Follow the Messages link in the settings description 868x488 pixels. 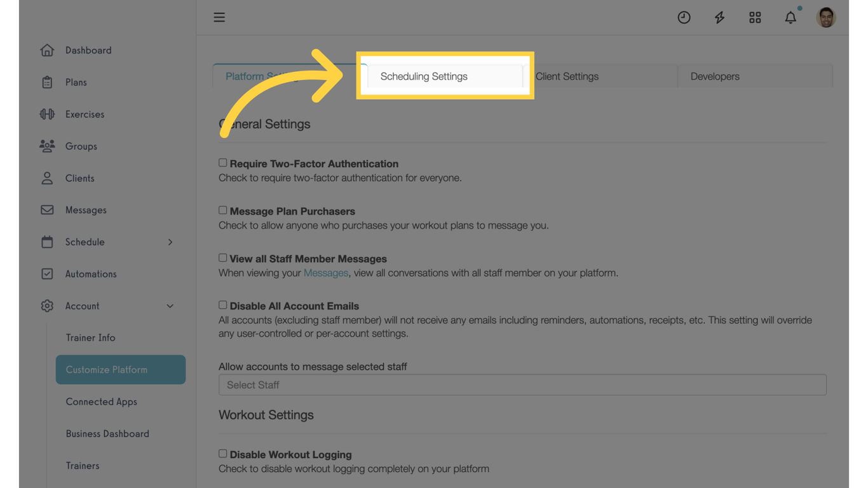(326, 273)
